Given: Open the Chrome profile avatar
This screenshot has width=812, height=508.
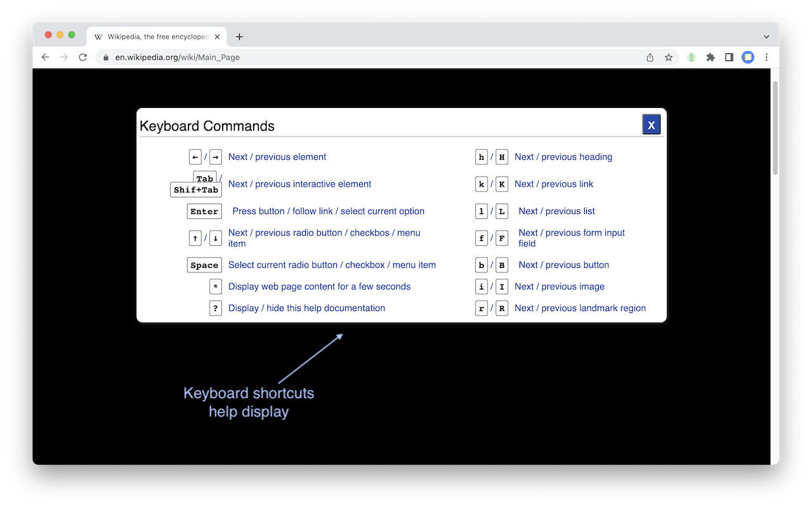Looking at the screenshot, I should point(749,57).
